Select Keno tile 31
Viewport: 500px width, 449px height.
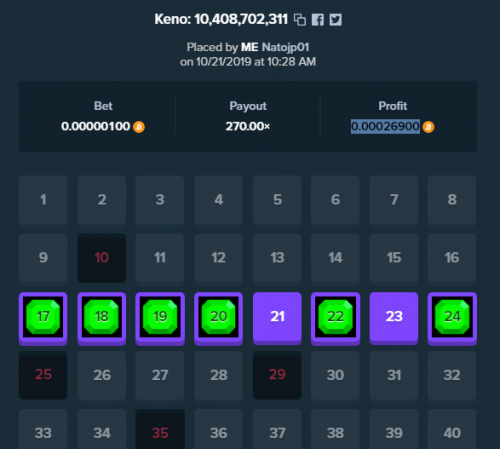coord(394,375)
